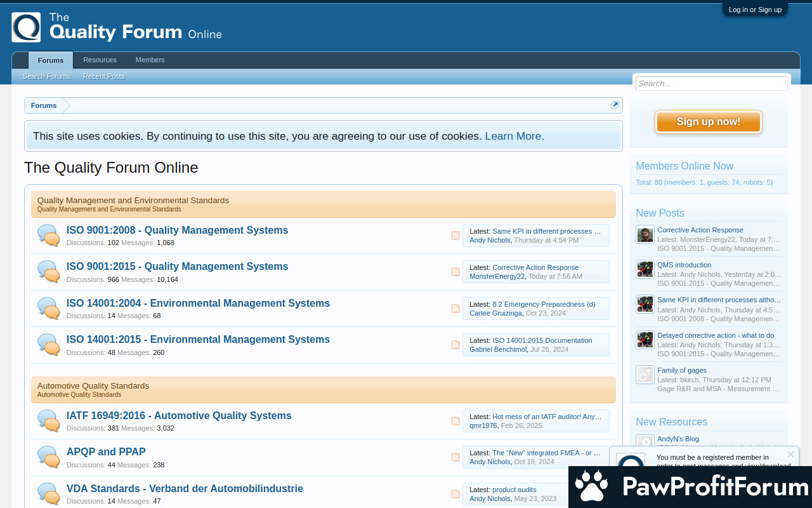The height and width of the screenshot is (508, 812).
Task: Open Learn More about cookies
Action: (514, 136)
